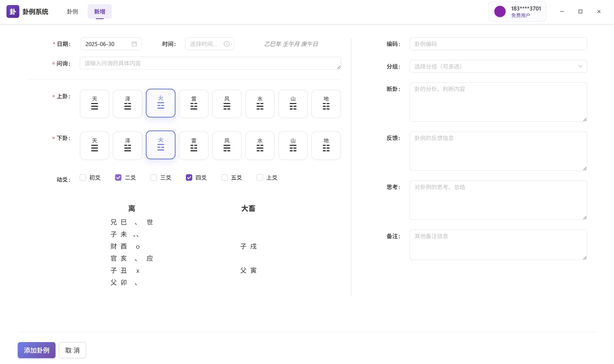Image resolution: width=614 pixels, height=364 pixels.
Task: Select 风 trigram for the upper hexagram
Action: tap(226, 104)
